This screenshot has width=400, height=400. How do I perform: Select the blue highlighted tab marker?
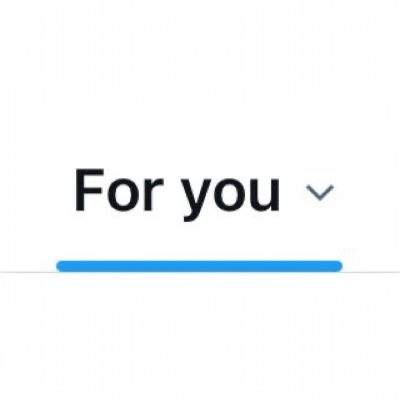199,266
